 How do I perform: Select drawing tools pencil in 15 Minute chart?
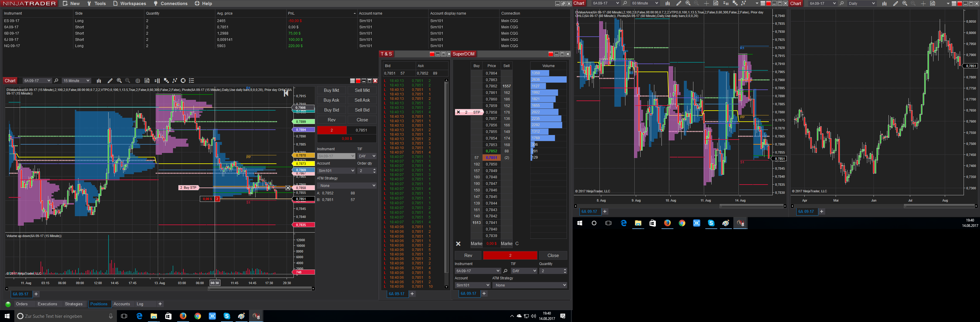point(110,80)
